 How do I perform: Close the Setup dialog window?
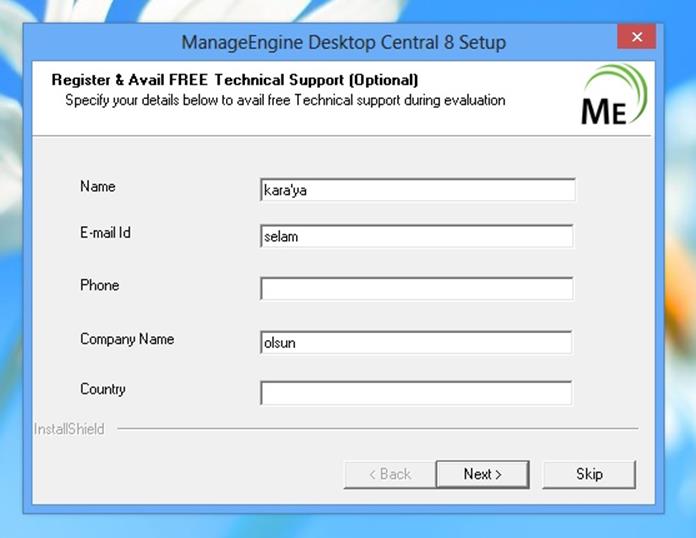click(637, 36)
